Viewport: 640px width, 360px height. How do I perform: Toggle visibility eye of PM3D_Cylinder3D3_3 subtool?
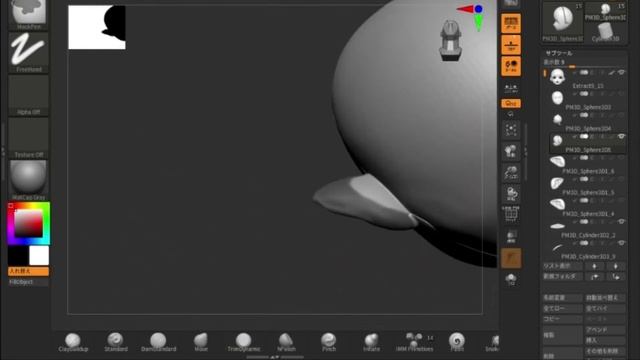pos(621,243)
